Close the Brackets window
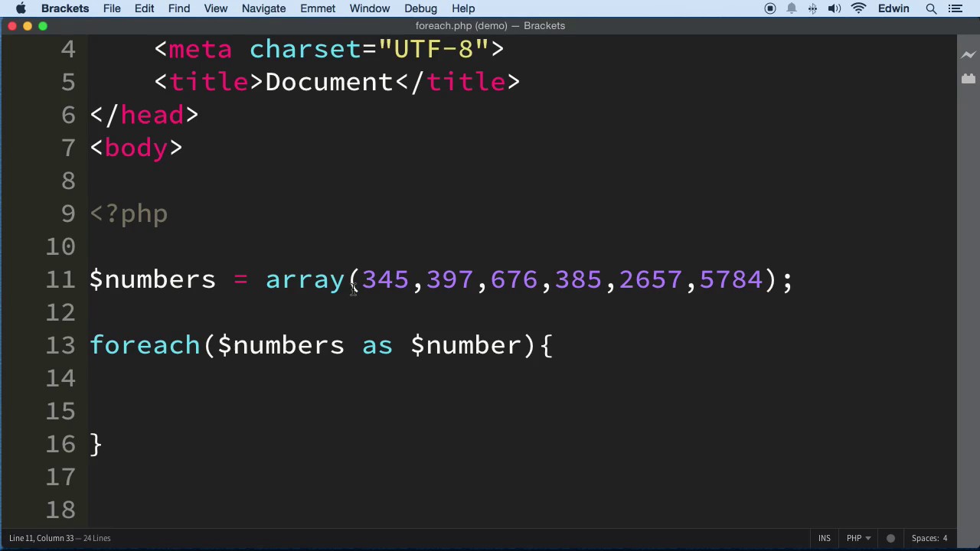Image resolution: width=980 pixels, height=551 pixels. pyautogui.click(x=12, y=26)
